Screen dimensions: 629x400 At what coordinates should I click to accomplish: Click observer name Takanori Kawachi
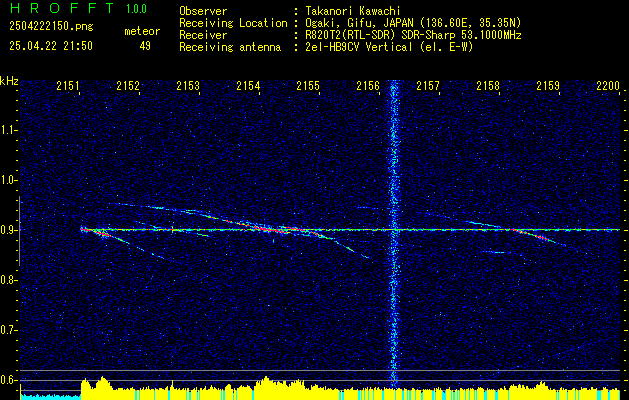tap(353, 11)
